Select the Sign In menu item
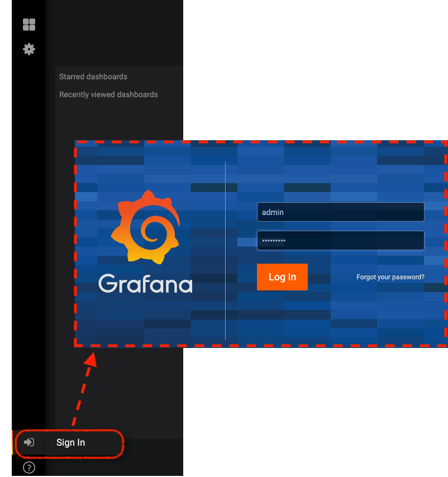 click(x=70, y=442)
